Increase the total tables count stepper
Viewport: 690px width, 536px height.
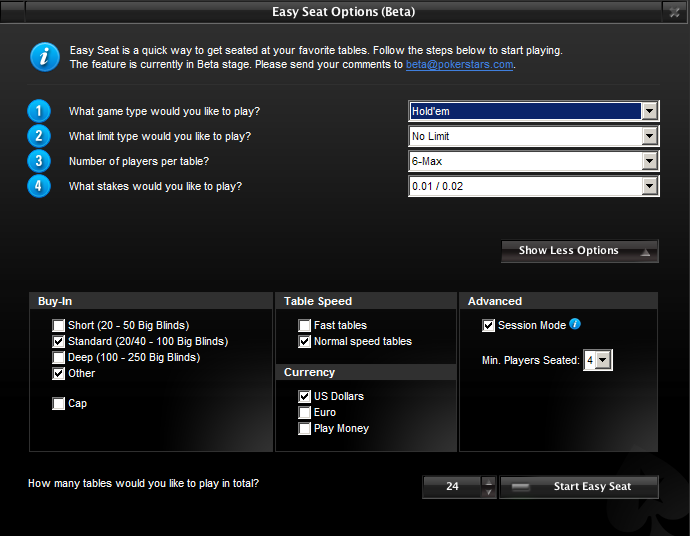coord(488,482)
